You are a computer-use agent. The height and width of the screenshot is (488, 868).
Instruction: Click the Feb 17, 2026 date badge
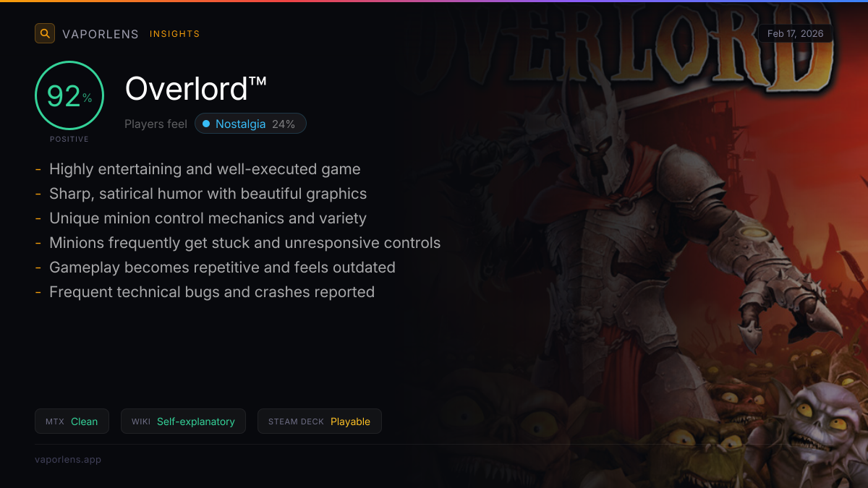[x=796, y=34]
